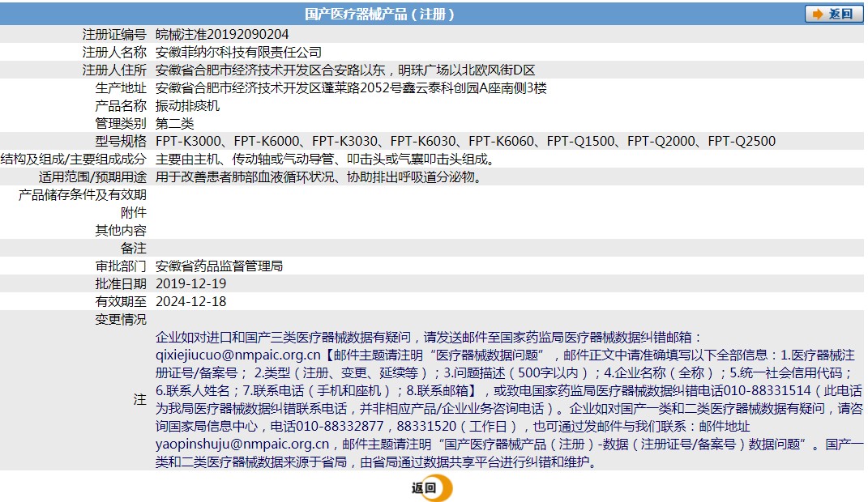Click the 注册证编号 label

point(114,34)
